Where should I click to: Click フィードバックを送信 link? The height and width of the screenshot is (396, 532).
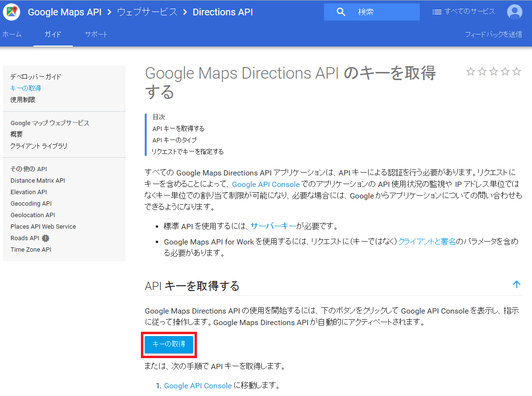(x=493, y=34)
